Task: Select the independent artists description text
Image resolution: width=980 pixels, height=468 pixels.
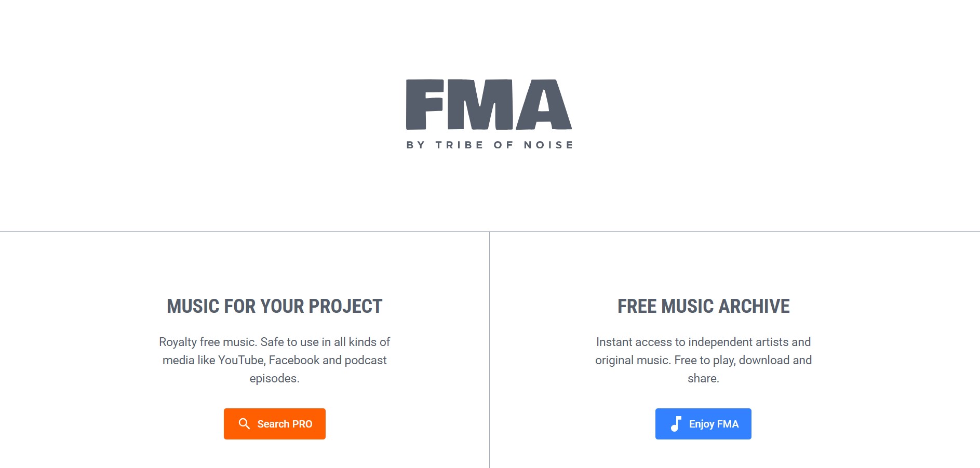Action: point(703,360)
